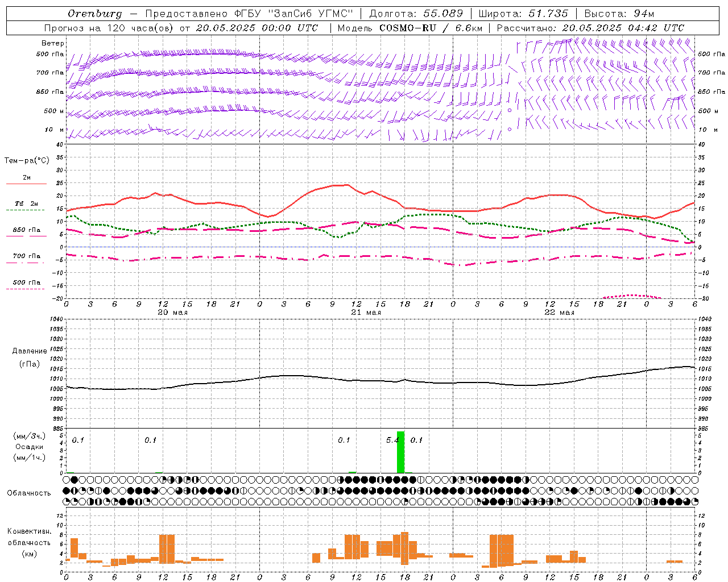Select the Высота: 94м elevation text

pos(619,14)
